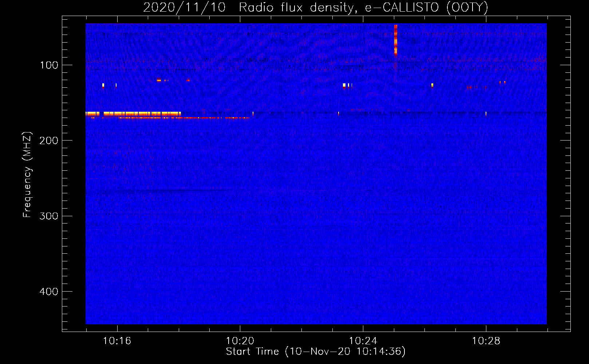Screen dimensions: 589x364
Task: Click the 400 frequency tick label
Action: pyautogui.click(x=49, y=292)
